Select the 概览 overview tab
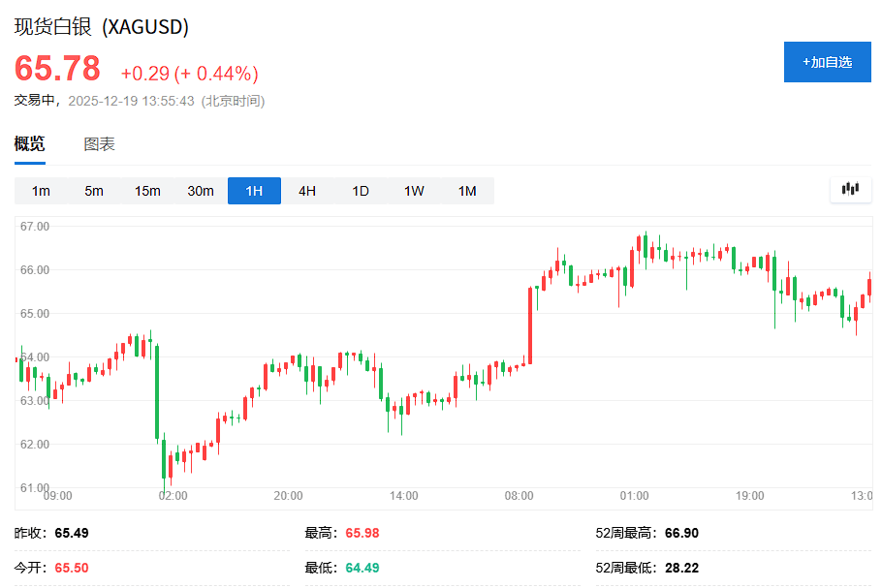Viewport: 882px width, 588px height. tap(29, 144)
